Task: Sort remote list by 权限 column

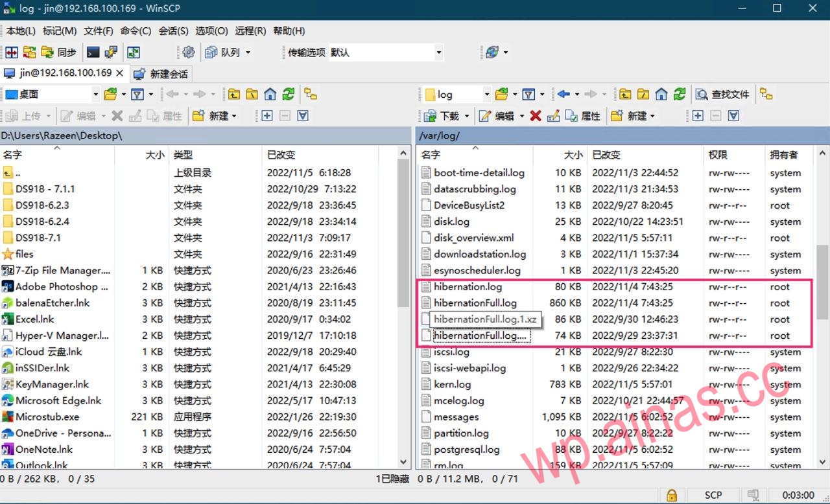Action: click(x=734, y=155)
